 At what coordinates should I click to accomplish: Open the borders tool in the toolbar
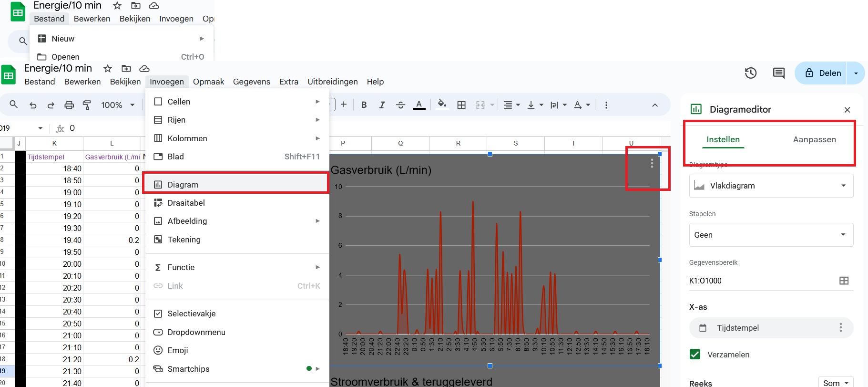461,105
